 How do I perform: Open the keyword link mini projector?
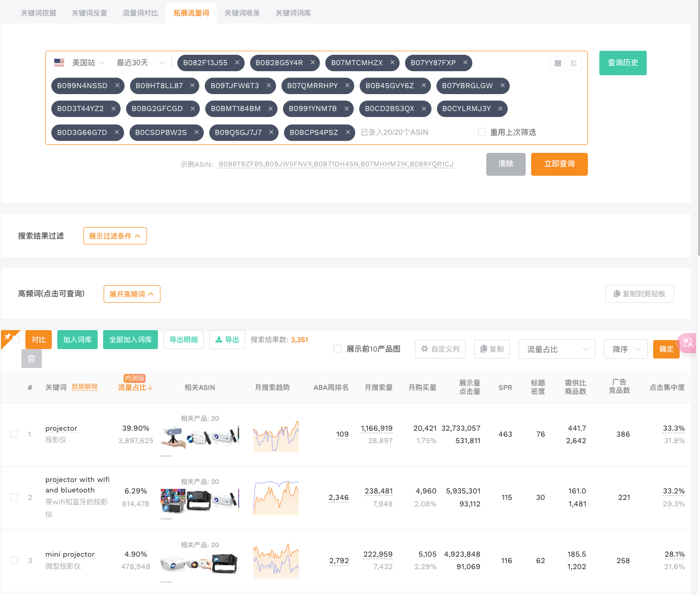[70, 554]
